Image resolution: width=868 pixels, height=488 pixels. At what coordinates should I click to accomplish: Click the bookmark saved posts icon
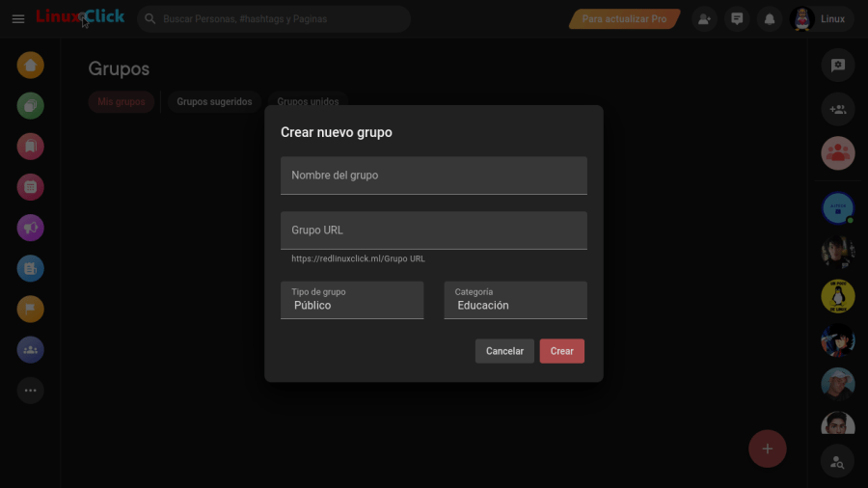click(31, 147)
